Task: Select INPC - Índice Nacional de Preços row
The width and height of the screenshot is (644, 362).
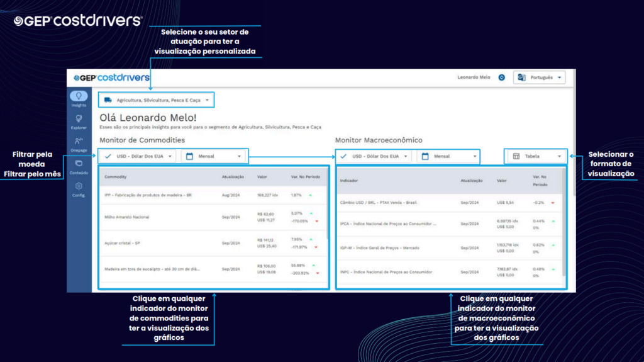Action: pos(449,272)
